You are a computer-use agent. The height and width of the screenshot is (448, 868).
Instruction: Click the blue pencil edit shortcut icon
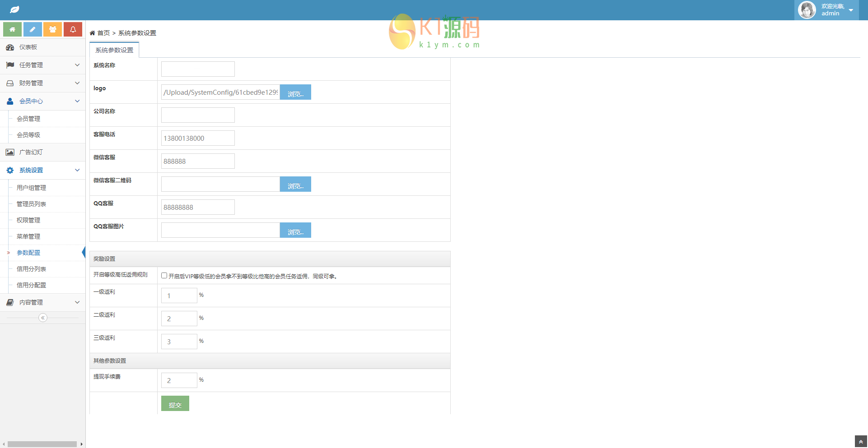[x=33, y=29]
